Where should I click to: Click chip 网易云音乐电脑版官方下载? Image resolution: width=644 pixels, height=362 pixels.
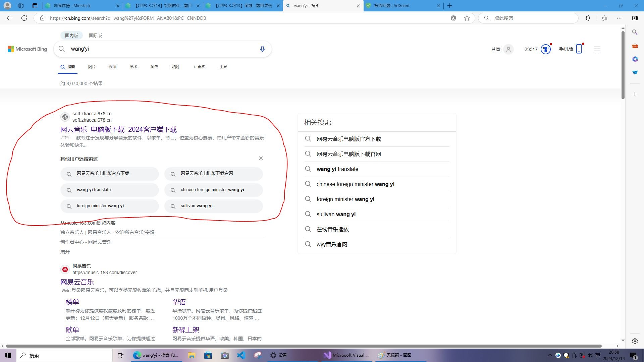110,174
